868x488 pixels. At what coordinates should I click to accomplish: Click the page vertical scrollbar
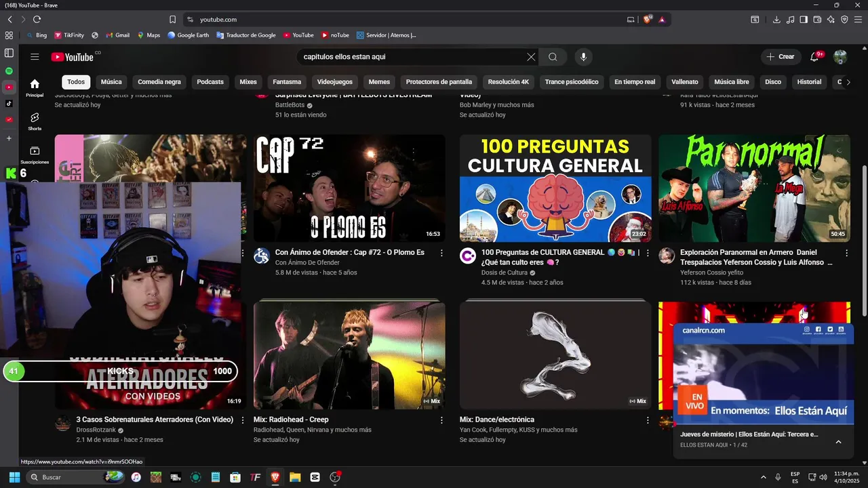click(x=864, y=241)
